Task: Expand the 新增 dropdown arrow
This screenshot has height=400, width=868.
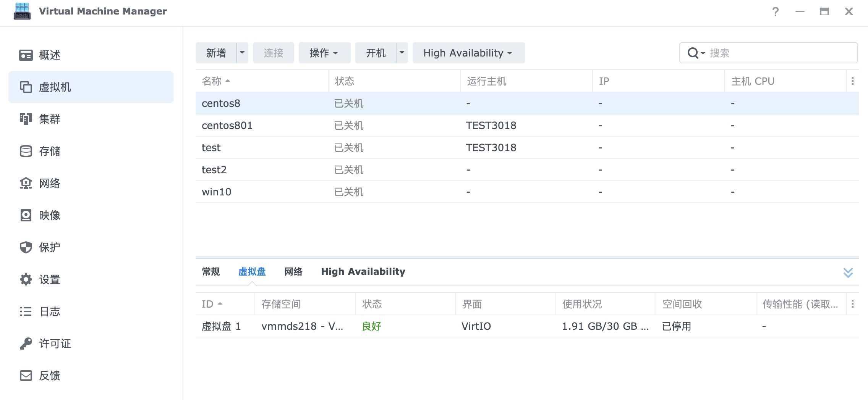Action: 242,53
